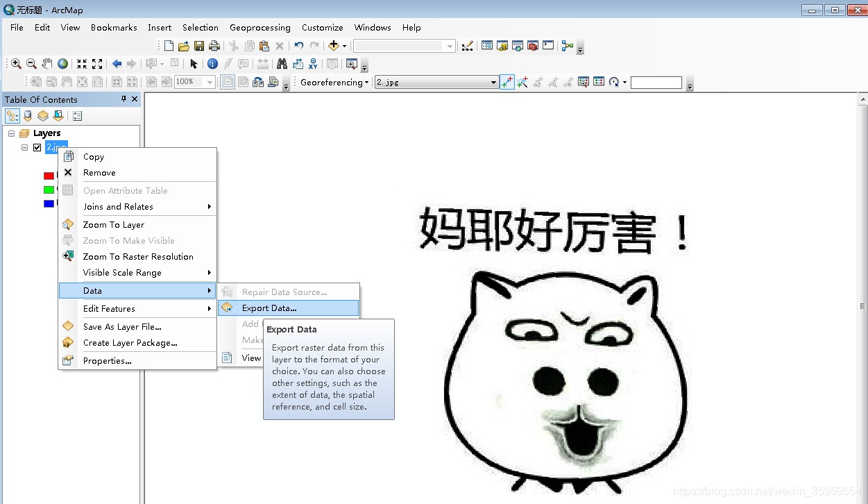Click the Go To XY icon
The width and height of the screenshot is (868, 504).
point(313,64)
